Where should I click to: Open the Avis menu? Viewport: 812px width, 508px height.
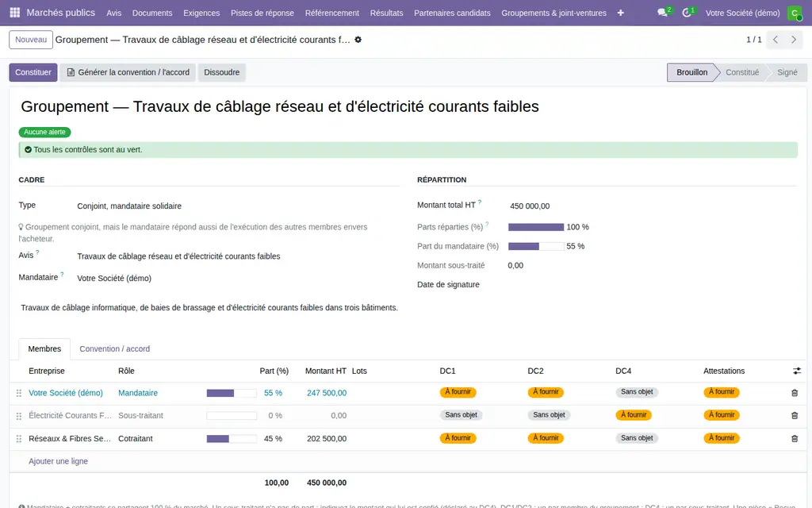(114, 13)
